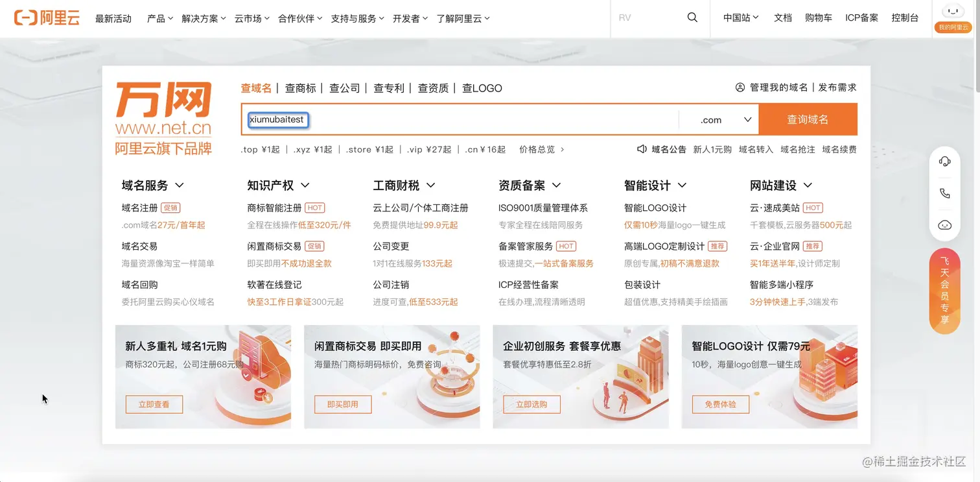Expand the 解决方案 menu

pyautogui.click(x=204, y=19)
